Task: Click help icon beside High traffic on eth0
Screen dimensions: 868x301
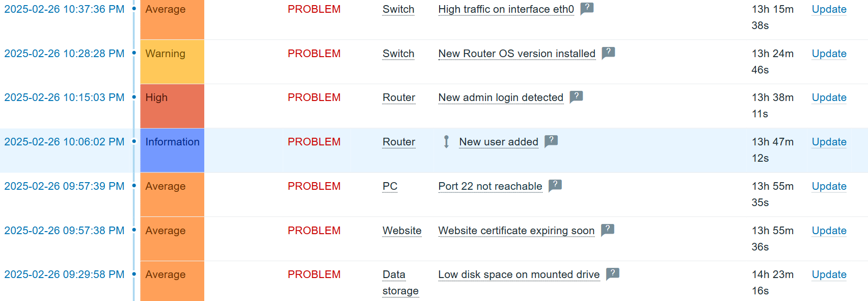Action: point(587,8)
